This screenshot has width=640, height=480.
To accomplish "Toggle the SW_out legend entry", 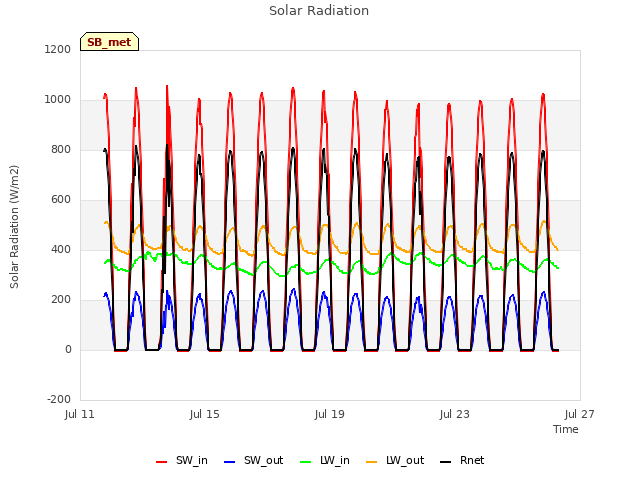I will pos(253,460).
